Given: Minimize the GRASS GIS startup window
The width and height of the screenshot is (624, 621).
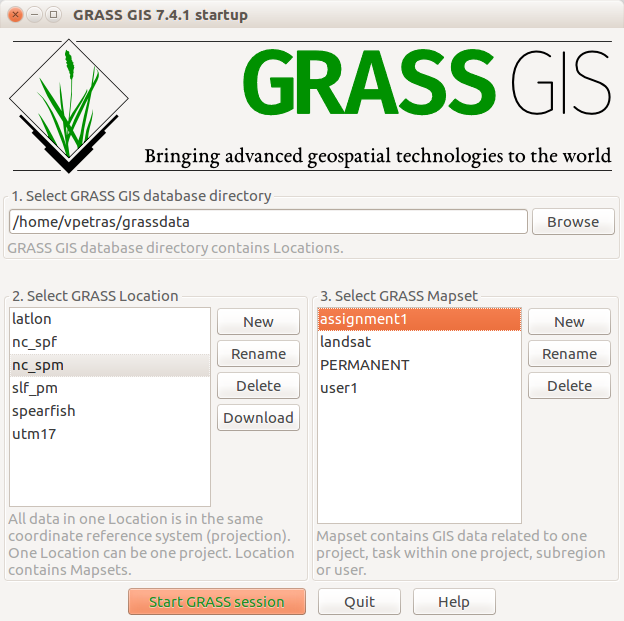Looking at the screenshot, I should click(35, 15).
